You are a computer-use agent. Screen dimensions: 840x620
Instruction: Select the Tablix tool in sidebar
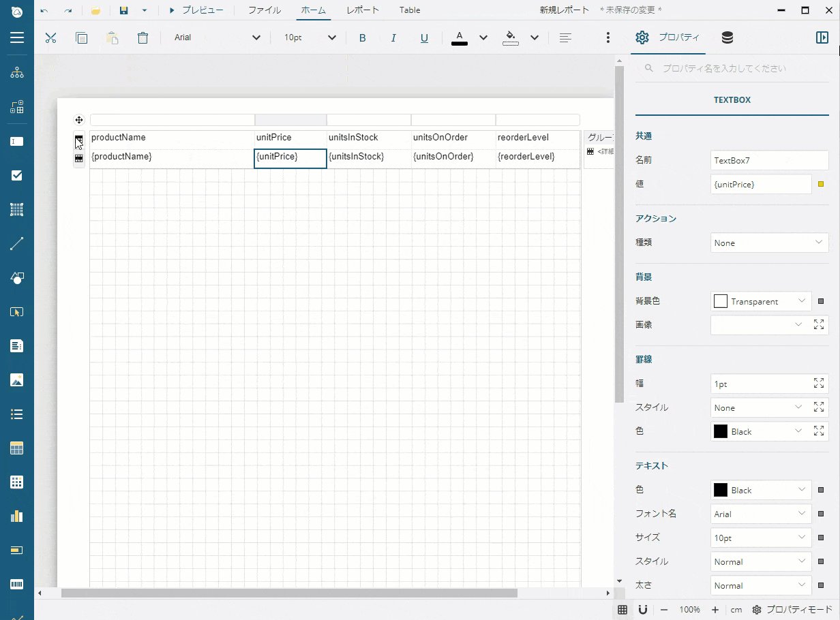[x=17, y=482]
